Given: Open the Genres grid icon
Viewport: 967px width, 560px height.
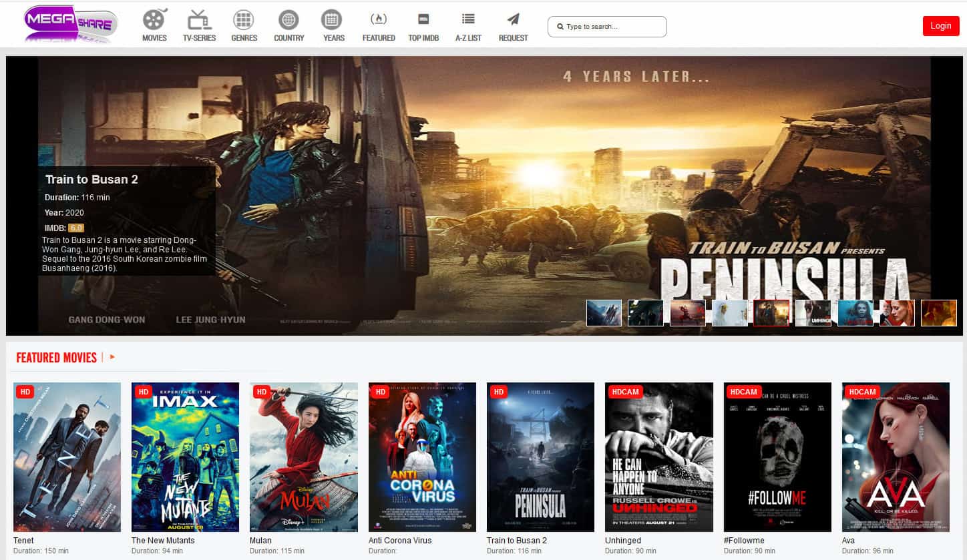Looking at the screenshot, I should pyautogui.click(x=244, y=19).
